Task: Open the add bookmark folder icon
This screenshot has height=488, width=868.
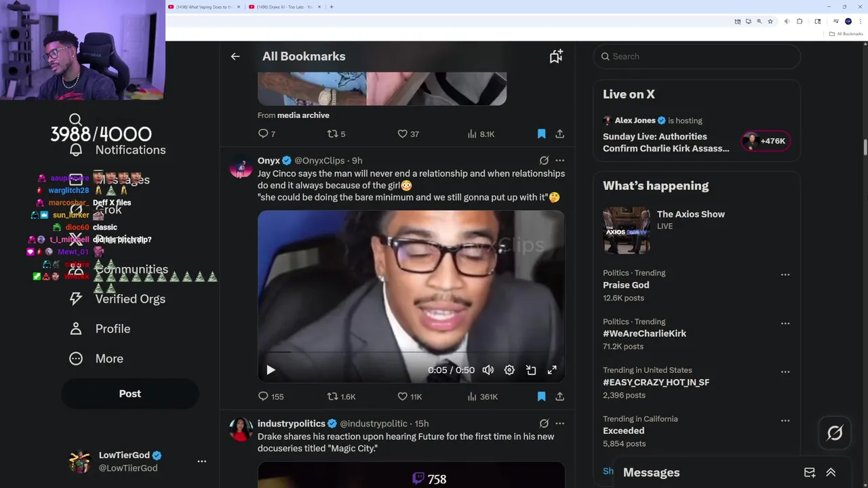Action: [x=556, y=56]
